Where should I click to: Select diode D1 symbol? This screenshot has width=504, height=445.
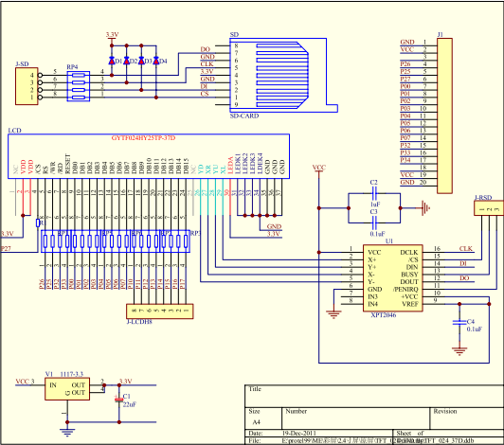coord(112,61)
